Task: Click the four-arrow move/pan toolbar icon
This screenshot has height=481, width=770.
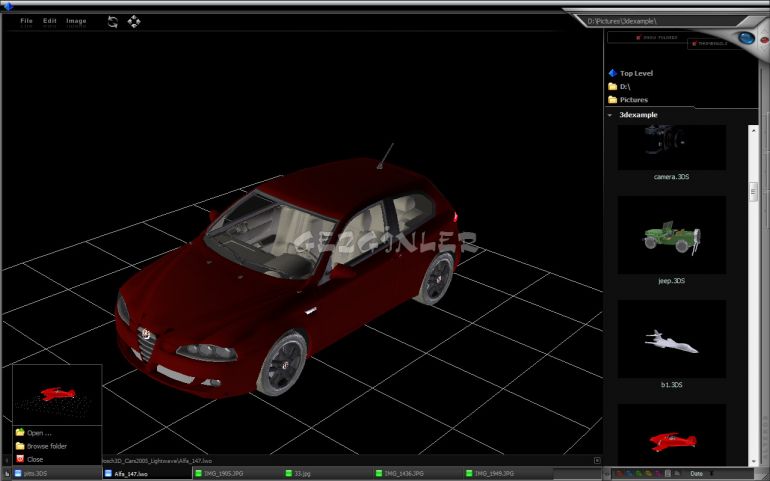Action: click(134, 22)
